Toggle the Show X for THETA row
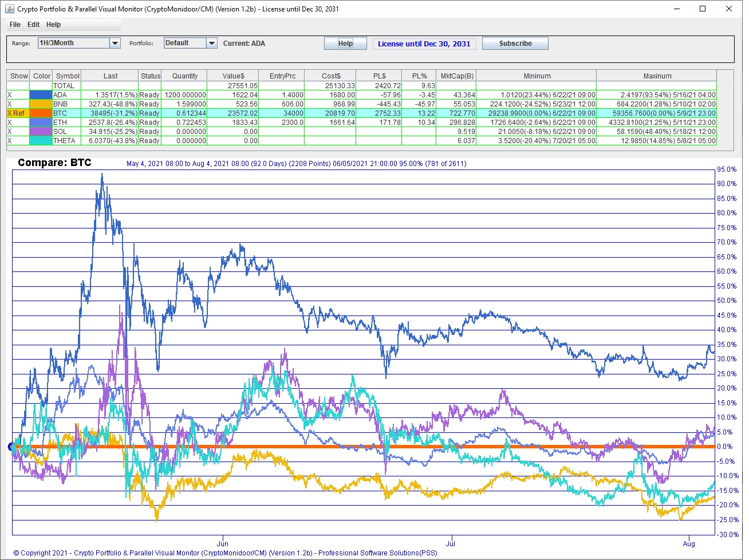 coord(18,141)
